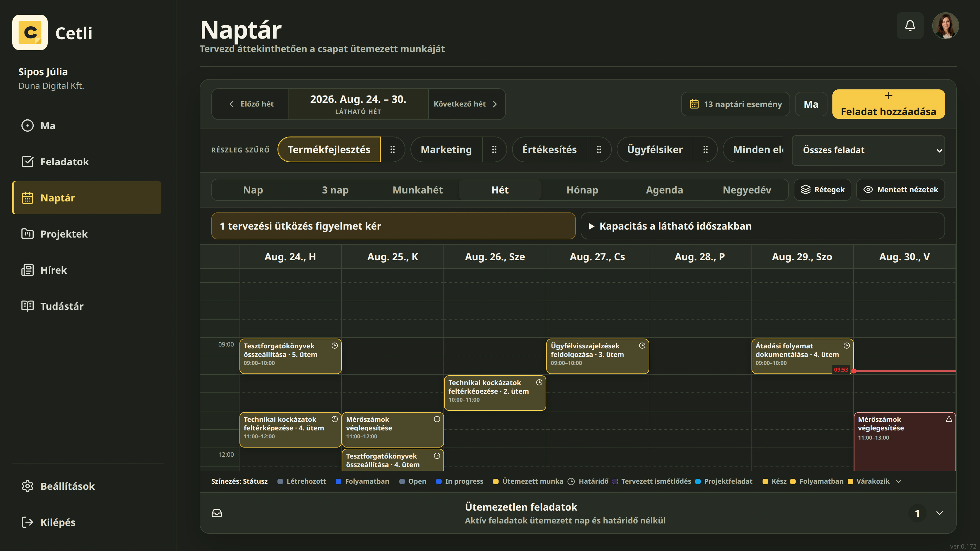Open the Összes feladat dropdown
Screen dimensions: 980x551
pos(868,150)
